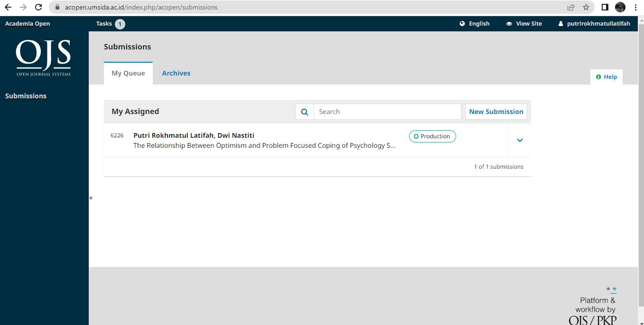Click the OJS Open Journal Systems logo
644x325 pixels.
point(43,58)
